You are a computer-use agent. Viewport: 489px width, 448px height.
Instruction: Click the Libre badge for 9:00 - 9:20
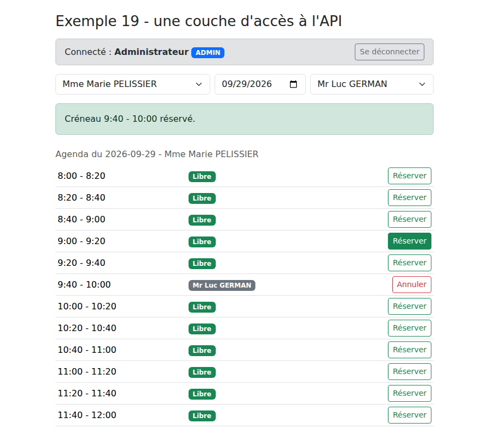pos(202,242)
